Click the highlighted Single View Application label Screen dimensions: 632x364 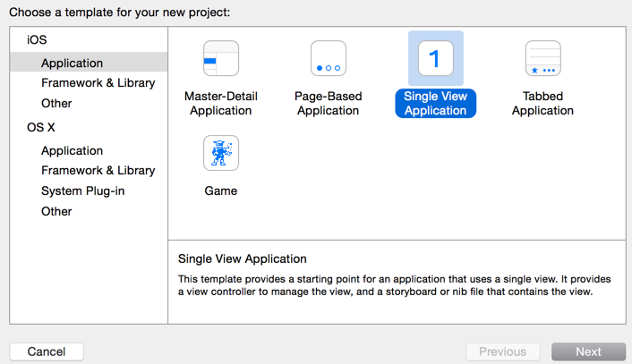click(x=435, y=104)
